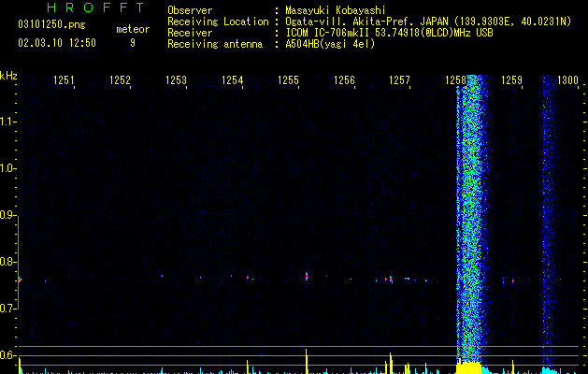Click the 1257 time marker
Viewport: 588px width, 374px height.
coord(399,80)
